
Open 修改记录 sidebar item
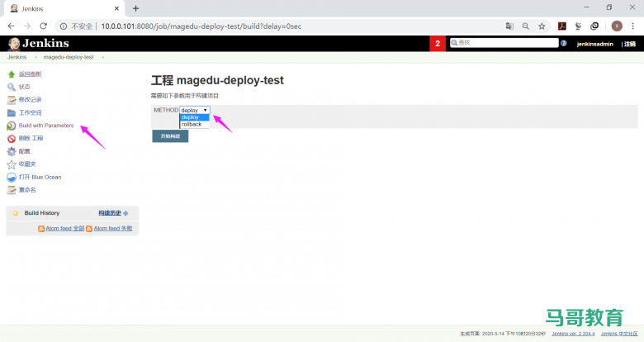[30, 100]
